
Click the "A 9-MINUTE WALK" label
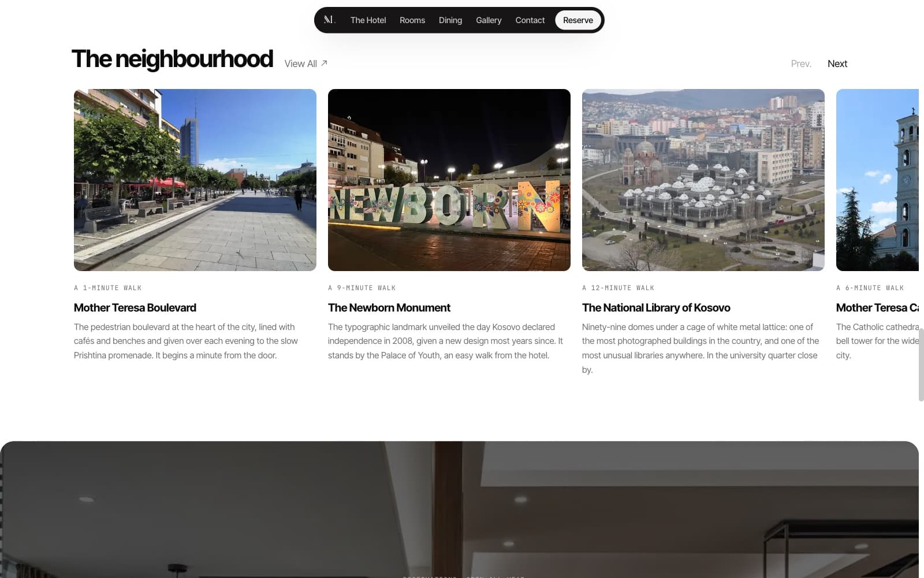pyautogui.click(x=362, y=288)
